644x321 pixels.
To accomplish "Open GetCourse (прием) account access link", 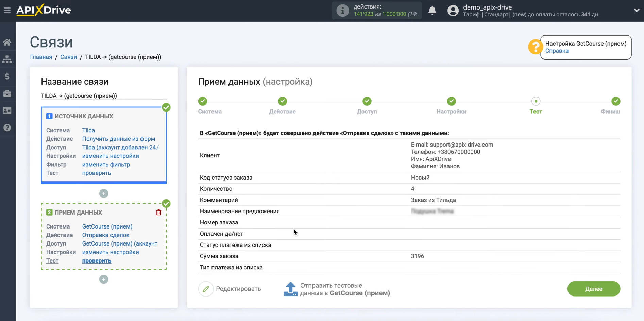I will point(120,243).
